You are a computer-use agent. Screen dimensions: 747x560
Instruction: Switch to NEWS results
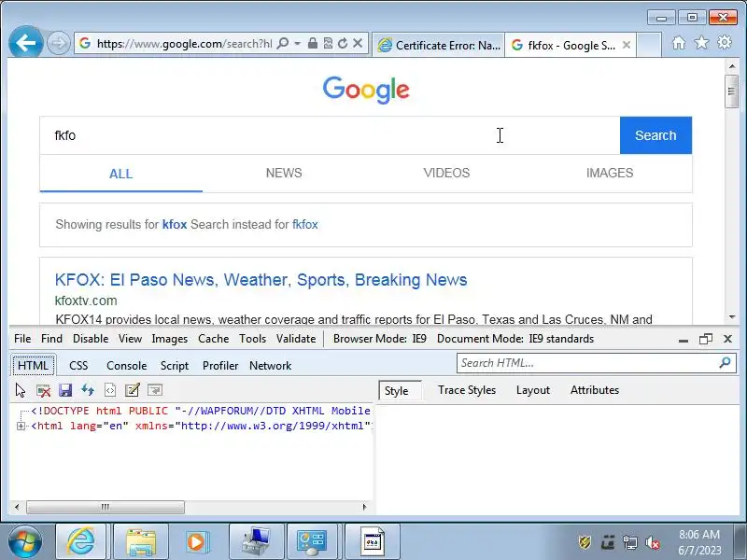[284, 173]
